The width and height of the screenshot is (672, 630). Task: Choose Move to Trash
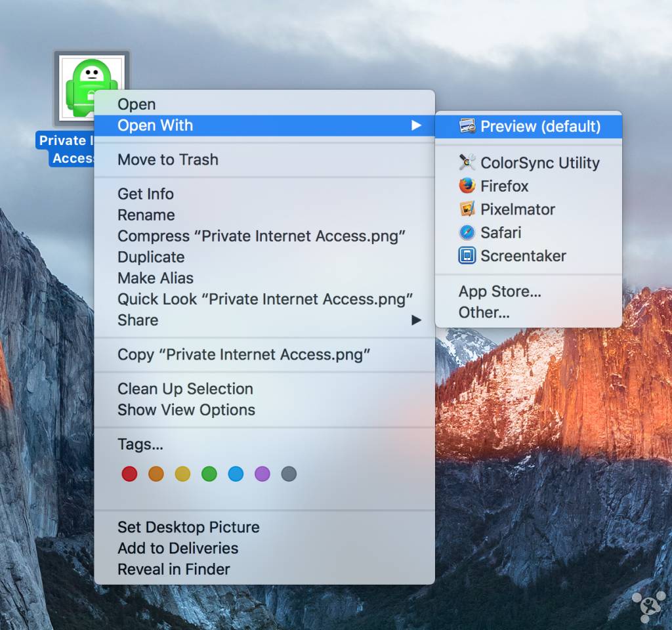[x=168, y=159]
